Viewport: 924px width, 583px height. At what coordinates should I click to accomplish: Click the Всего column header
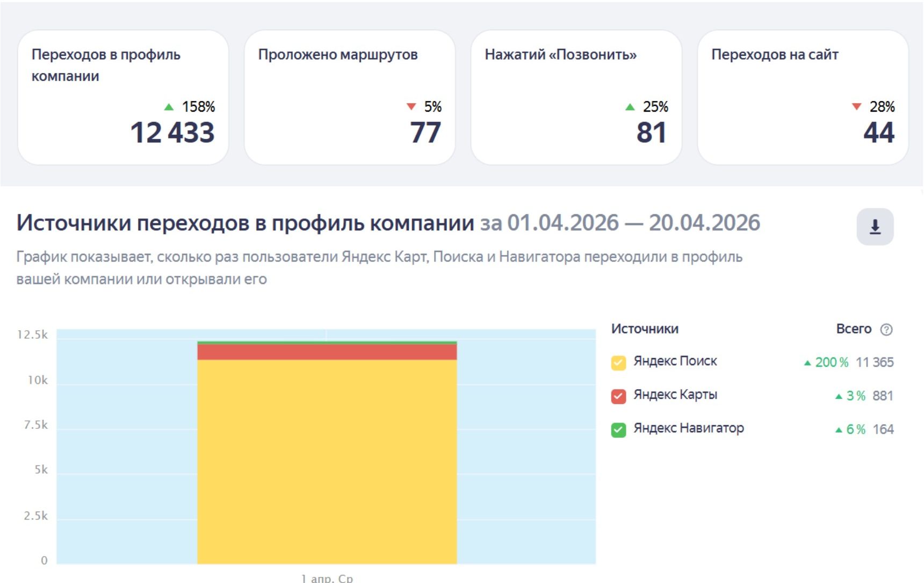point(854,329)
